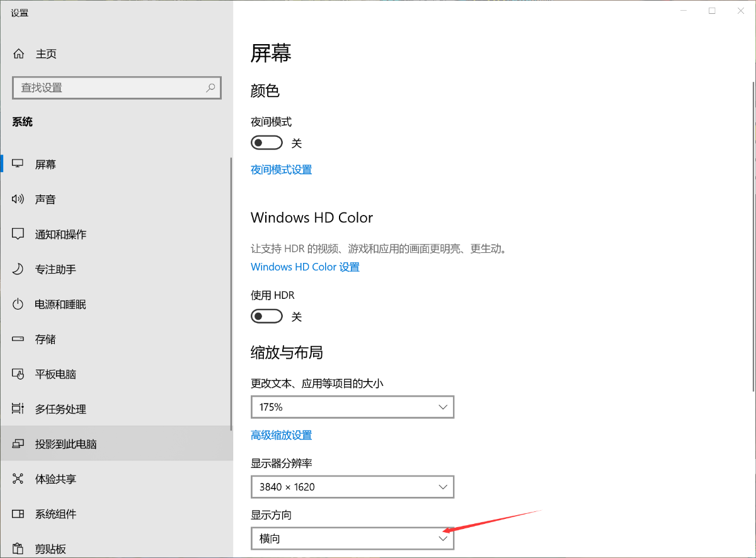
Task: Click the Home house icon
Action: pyautogui.click(x=18, y=54)
